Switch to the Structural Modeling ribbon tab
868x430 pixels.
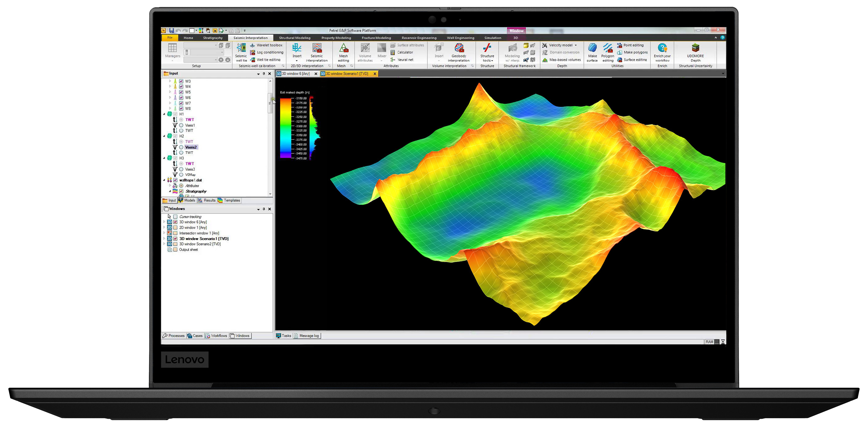294,38
